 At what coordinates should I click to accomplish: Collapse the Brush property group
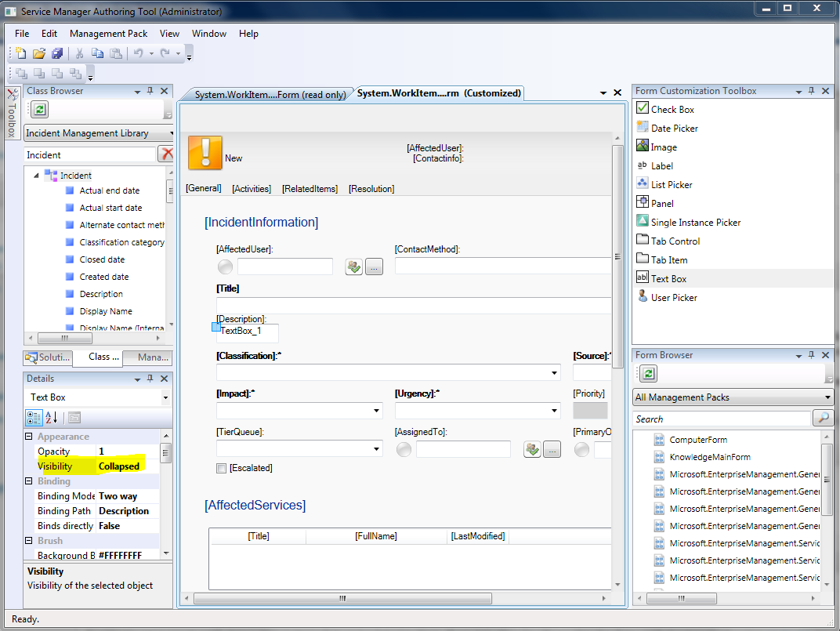29,540
